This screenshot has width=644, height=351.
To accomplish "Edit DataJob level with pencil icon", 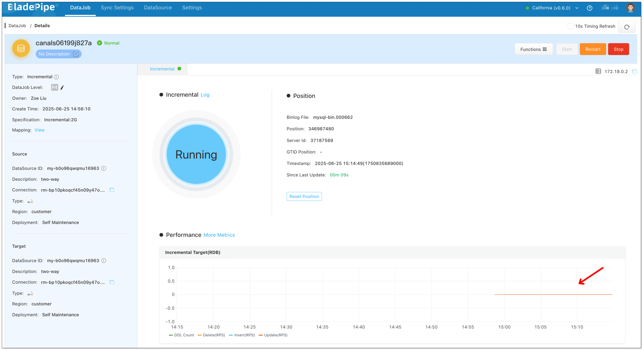I will 62,88.
